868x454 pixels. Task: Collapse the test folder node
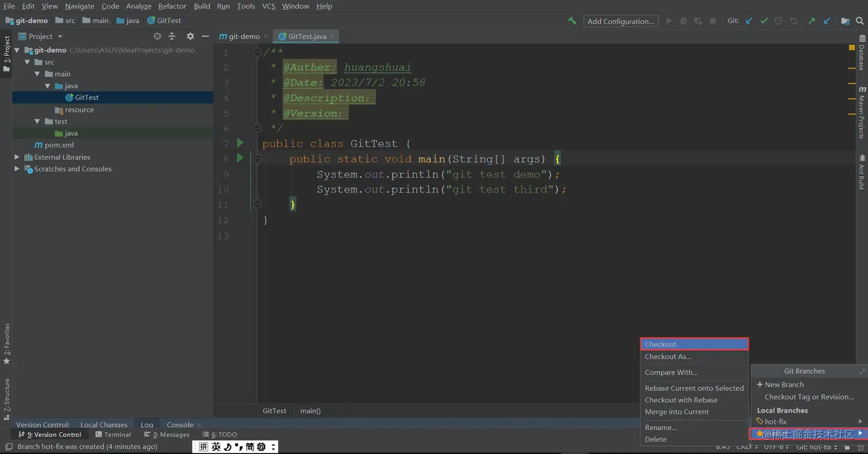pos(37,121)
